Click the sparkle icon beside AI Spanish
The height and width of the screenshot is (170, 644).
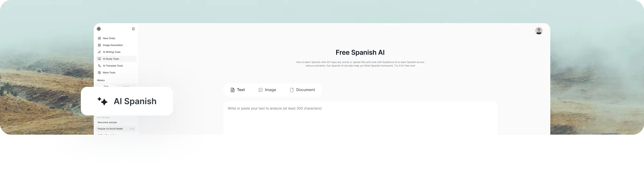102,101
